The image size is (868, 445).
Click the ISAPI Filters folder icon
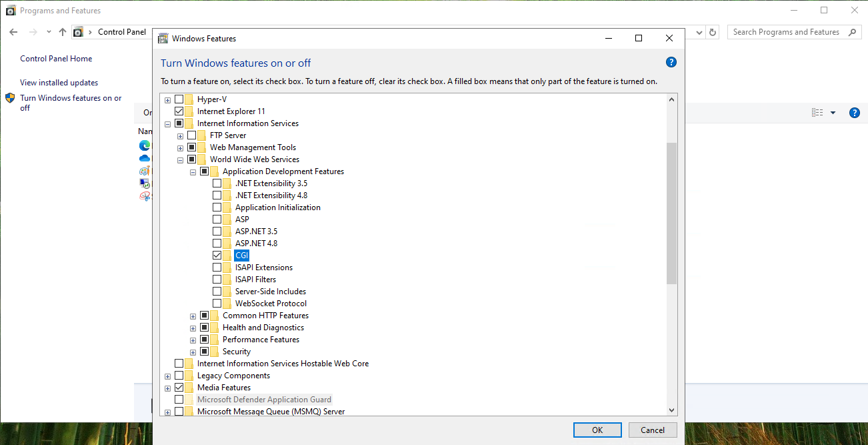pos(227,280)
